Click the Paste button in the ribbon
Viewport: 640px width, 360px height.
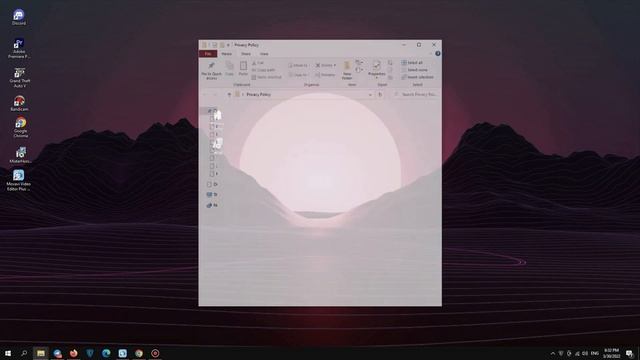[x=243, y=69]
